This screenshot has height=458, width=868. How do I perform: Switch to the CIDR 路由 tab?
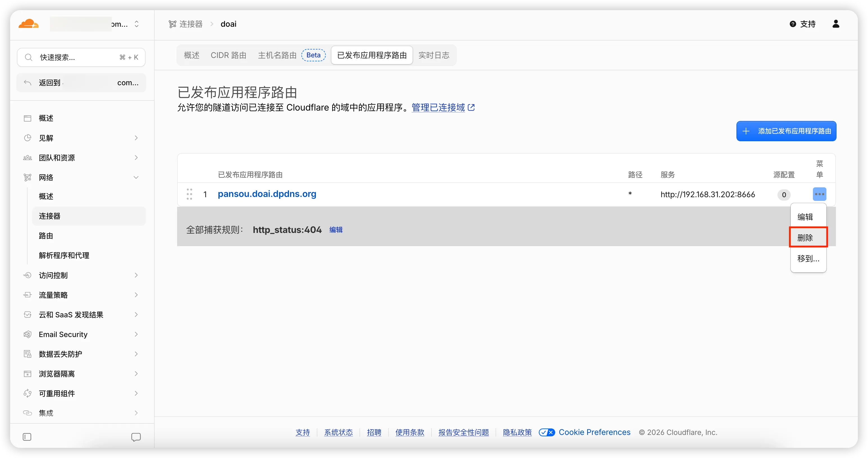(229, 55)
